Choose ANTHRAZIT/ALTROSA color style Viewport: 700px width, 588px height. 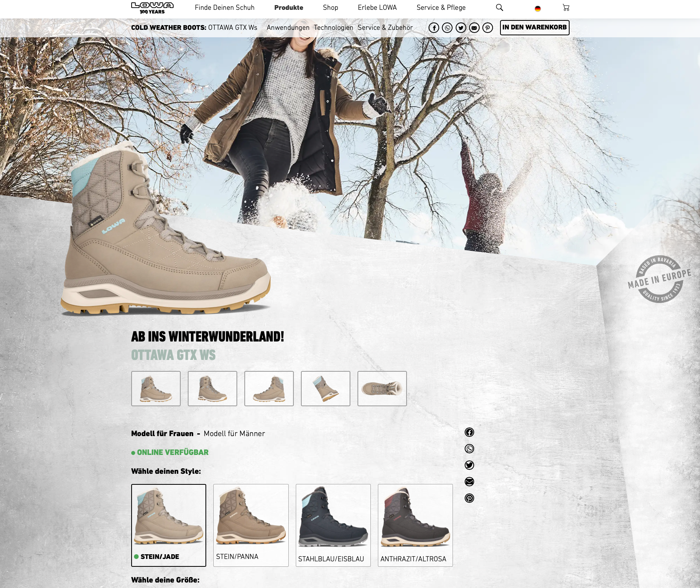click(415, 525)
